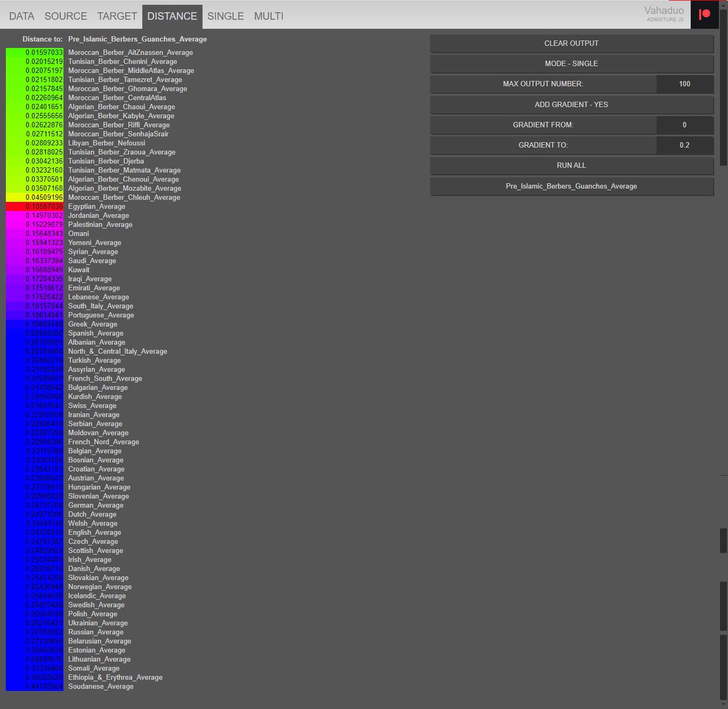Image resolution: width=728 pixels, height=709 pixels.
Task: Click English_Average entry
Action: (x=94, y=533)
